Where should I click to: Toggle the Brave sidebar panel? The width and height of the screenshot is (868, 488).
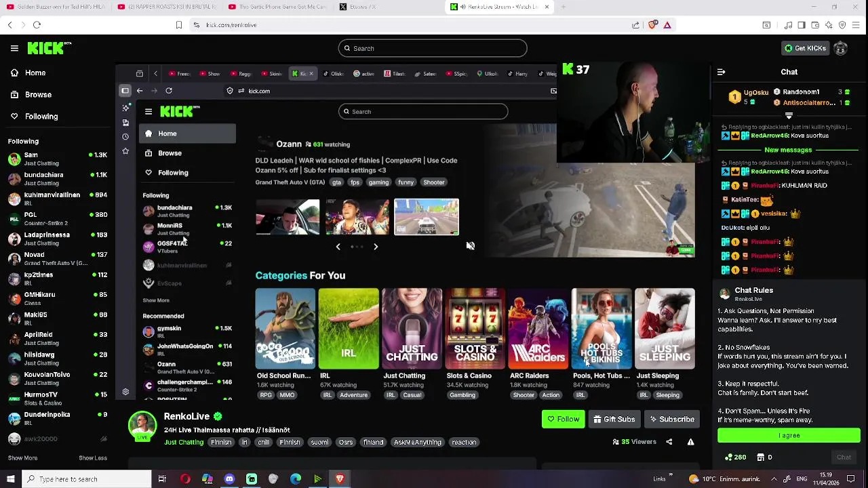coord(802,25)
